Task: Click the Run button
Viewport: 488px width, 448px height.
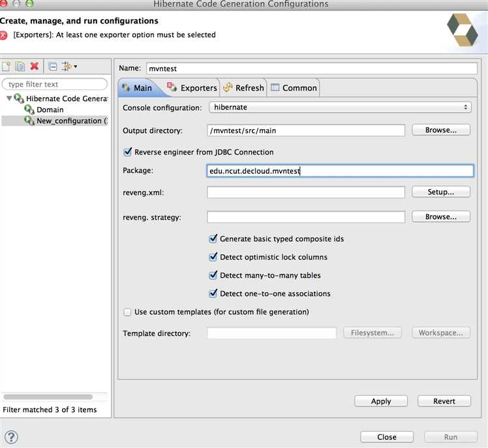Action: coord(451,437)
